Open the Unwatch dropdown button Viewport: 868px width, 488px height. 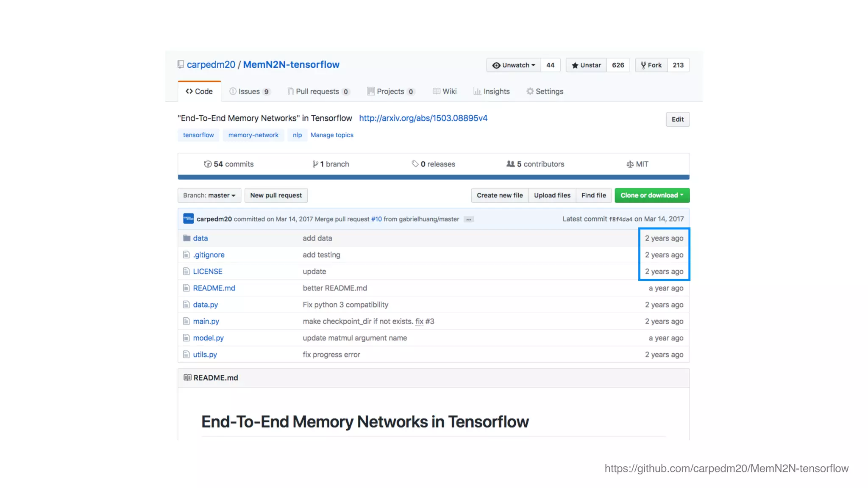tap(514, 65)
